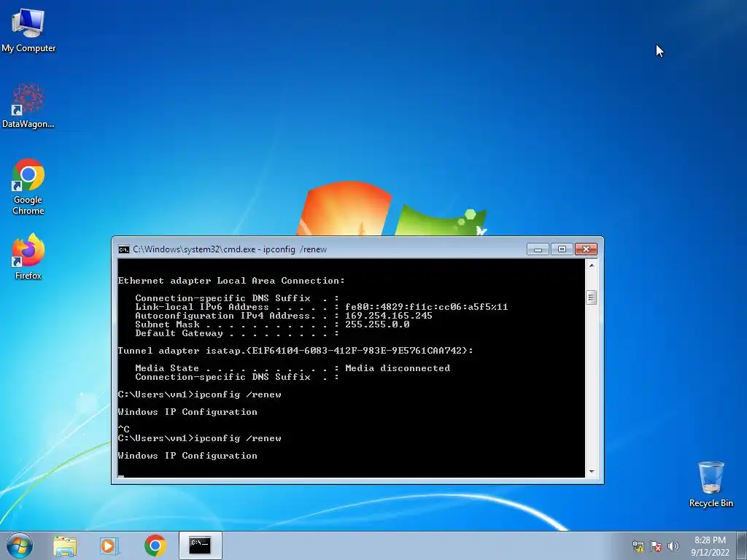Open the network status tray icon
This screenshot has height=560, width=747.
pos(638,546)
